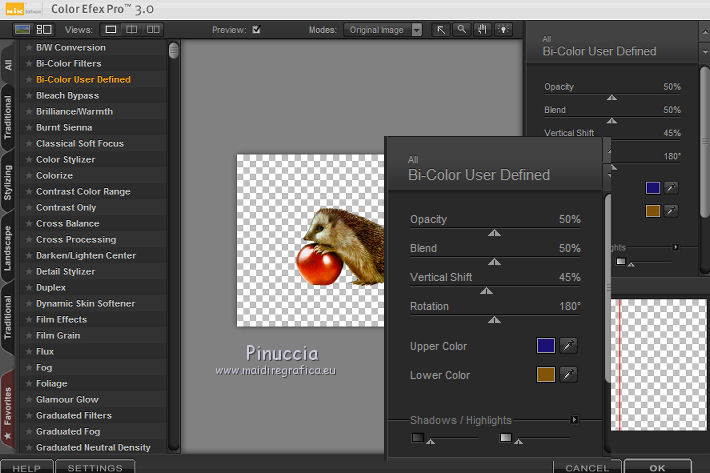Choose the side-by-side preview view
Viewport: 710px width, 473px height.
[x=153, y=30]
